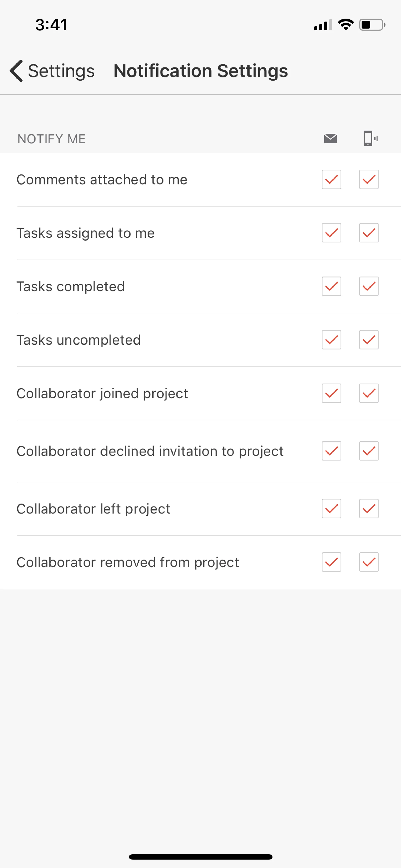The image size is (401, 868).
Task: Tap the cellular signal bars icon
Action: coord(323,25)
